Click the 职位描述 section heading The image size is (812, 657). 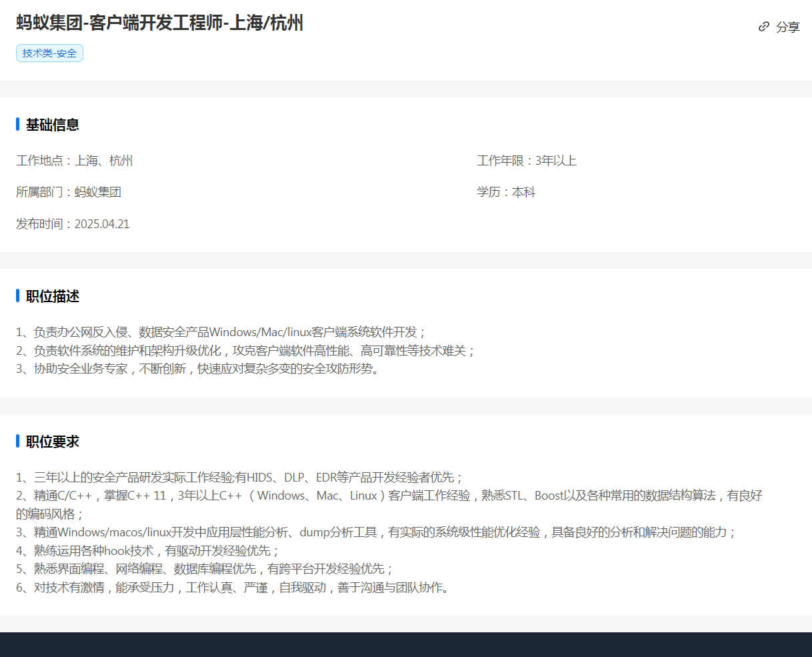(x=53, y=296)
